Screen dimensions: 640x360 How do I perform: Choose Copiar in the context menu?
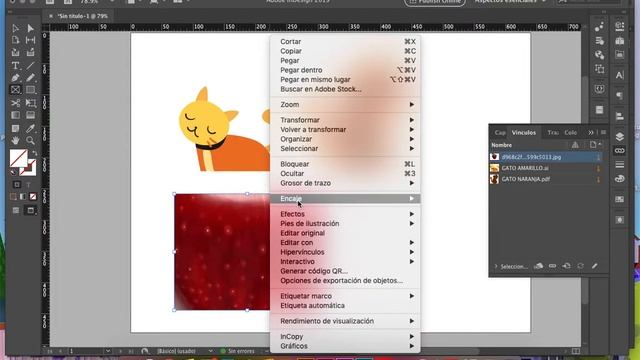[x=345, y=51]
